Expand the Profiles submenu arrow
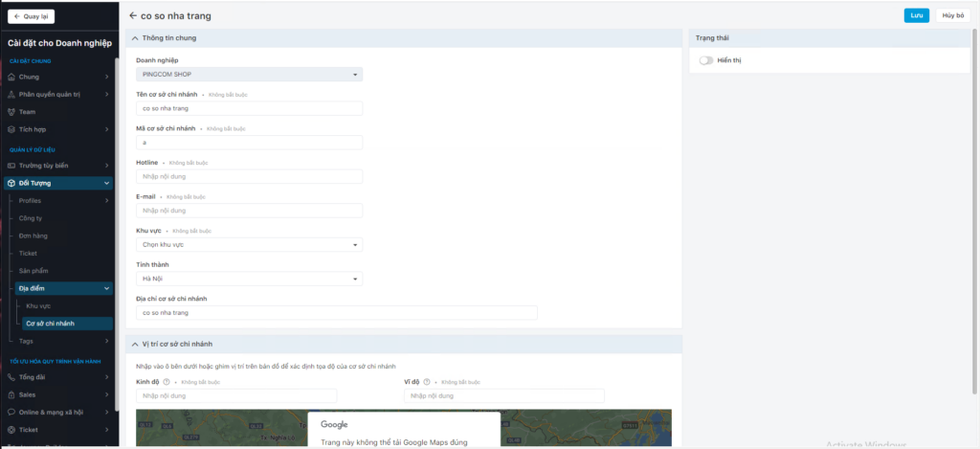This screenshot has width=980, height=449. pyautogui.click(x=107, y=201)
